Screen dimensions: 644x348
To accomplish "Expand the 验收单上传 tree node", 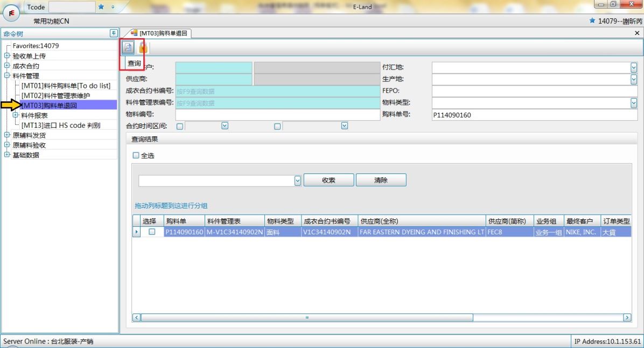I will 7,56.
